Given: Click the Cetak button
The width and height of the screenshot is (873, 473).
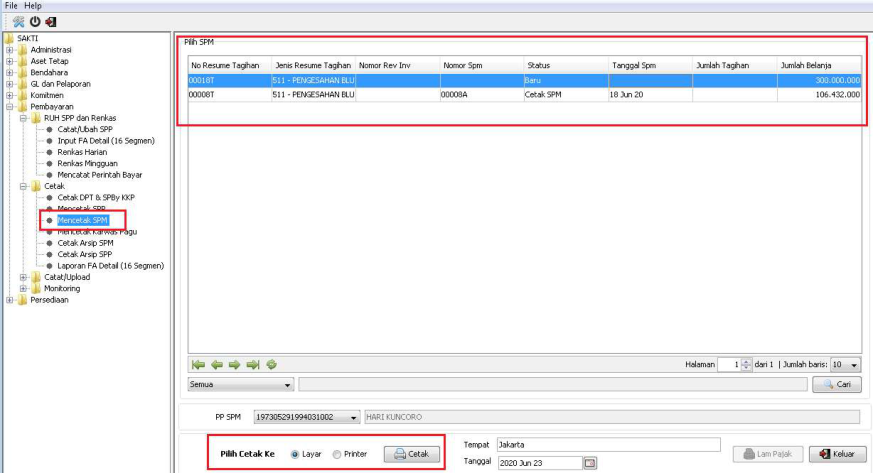Looking at the screenshot, I should tap(411, 454).
